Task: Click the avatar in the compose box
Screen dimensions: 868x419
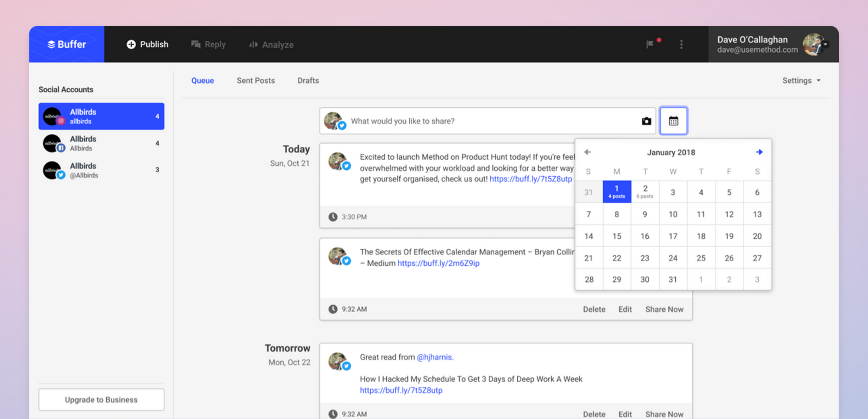Action: 335,121
